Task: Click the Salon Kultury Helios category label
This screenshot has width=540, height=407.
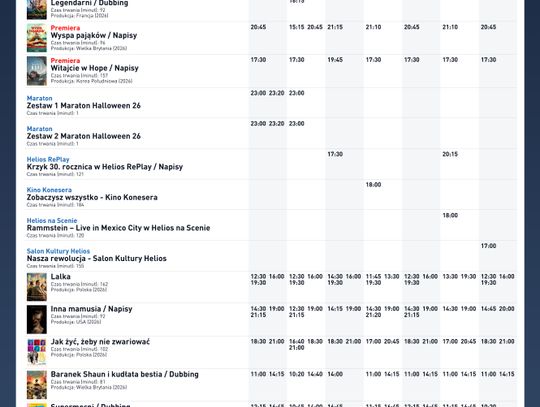Action: (x=58, y=251)
